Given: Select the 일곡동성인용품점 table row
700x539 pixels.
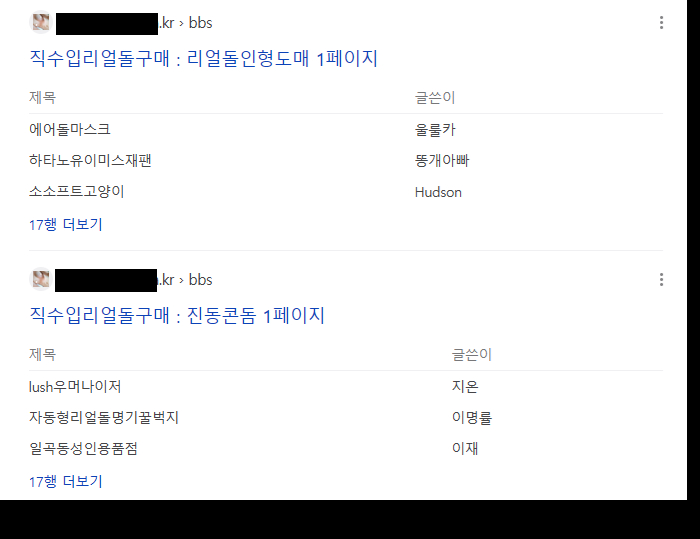Looking at the screenshot, I should [84, 448].
